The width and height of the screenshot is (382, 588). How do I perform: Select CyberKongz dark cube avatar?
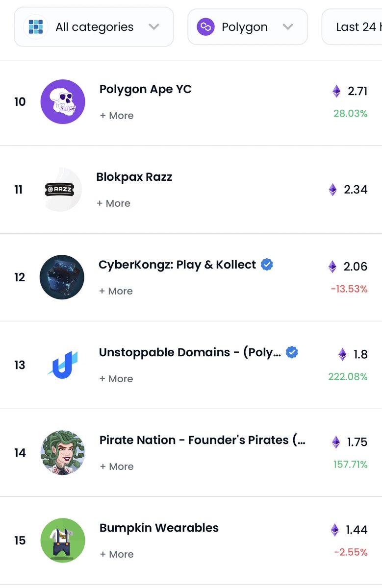62,277
